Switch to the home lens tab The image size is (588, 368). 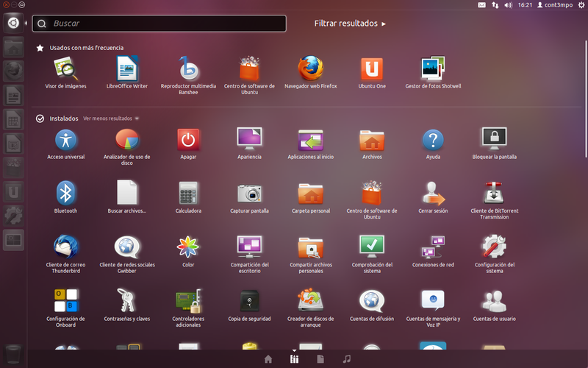click(x=268, y=359)
